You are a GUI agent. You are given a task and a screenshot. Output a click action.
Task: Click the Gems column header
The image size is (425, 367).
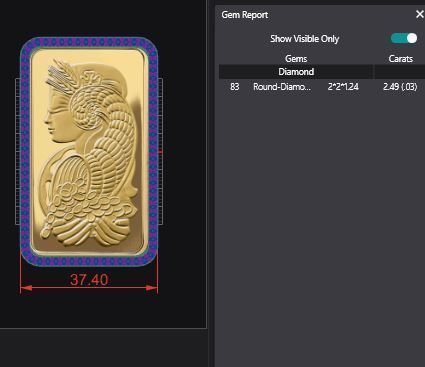(x=296, y=59)
